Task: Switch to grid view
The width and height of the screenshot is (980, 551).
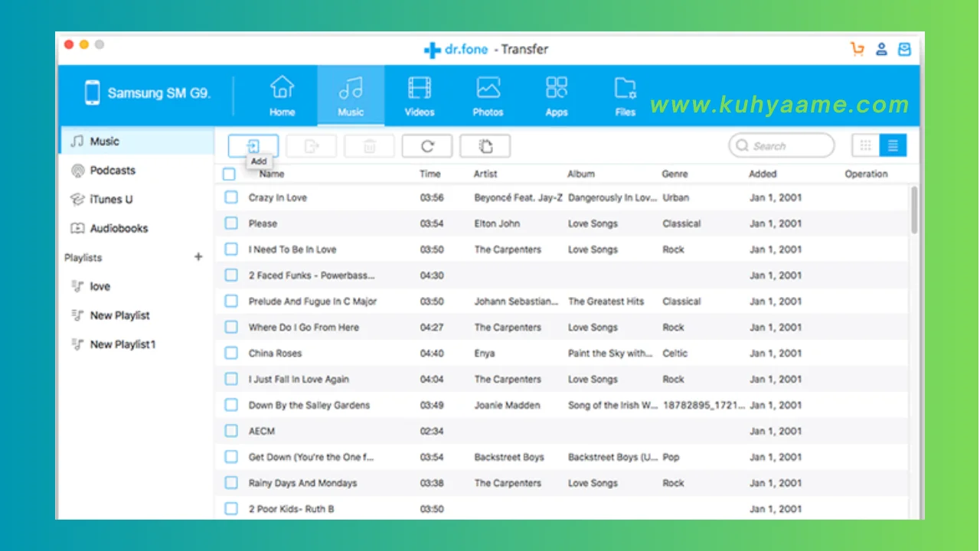Action: (x=866, y=145)
